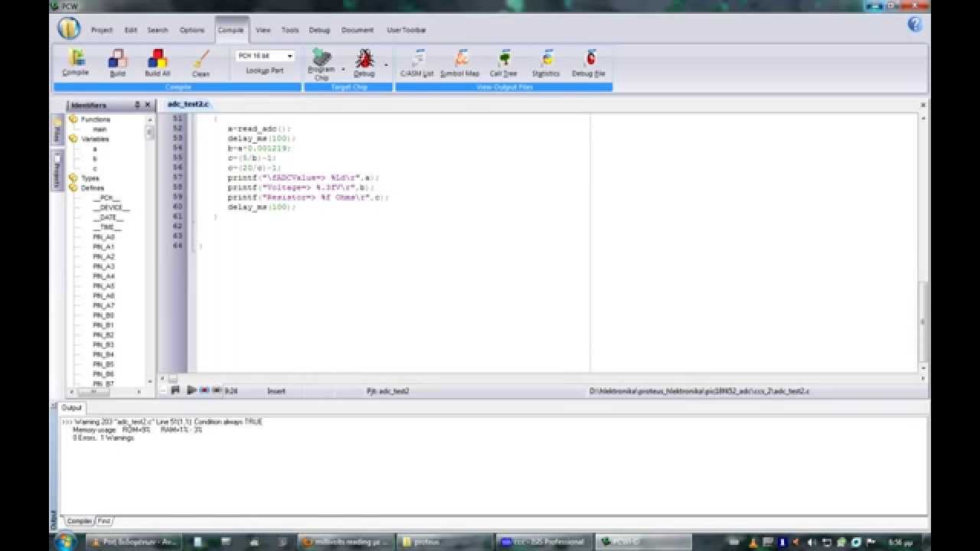Switch to the Output tab
This screenshot has height=551, width=980.
point(72,408)
